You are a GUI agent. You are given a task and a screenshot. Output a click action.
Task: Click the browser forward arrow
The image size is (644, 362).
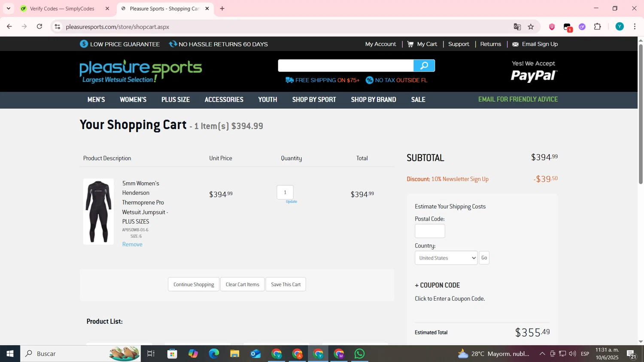(24, 27)
